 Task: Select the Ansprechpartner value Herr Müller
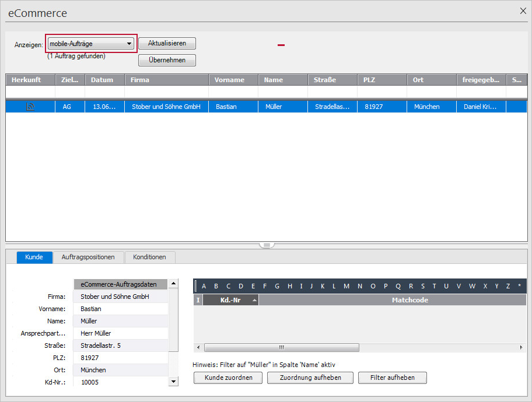pyautogui.click(x=120, y=333)
